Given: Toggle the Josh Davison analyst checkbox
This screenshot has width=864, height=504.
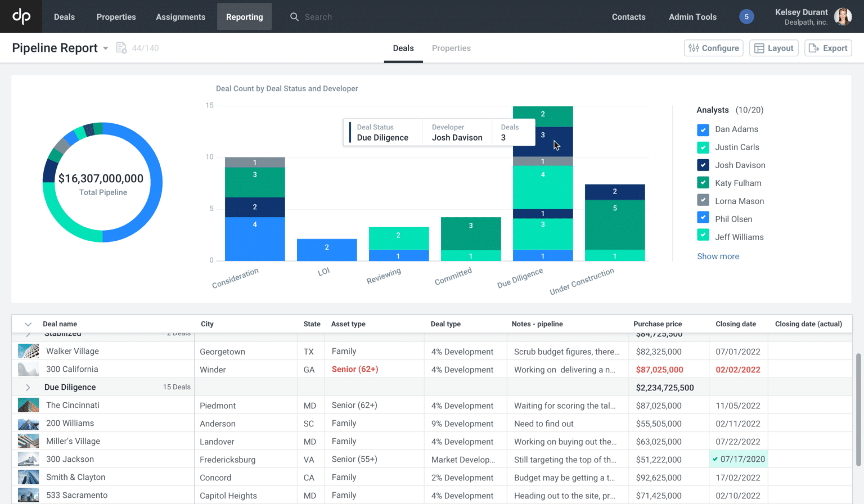Looking at the screenshot, I should [x=703, y=165].
